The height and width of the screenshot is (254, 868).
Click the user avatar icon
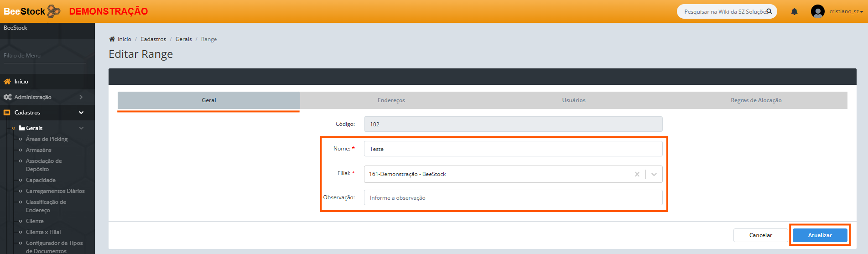817,11
